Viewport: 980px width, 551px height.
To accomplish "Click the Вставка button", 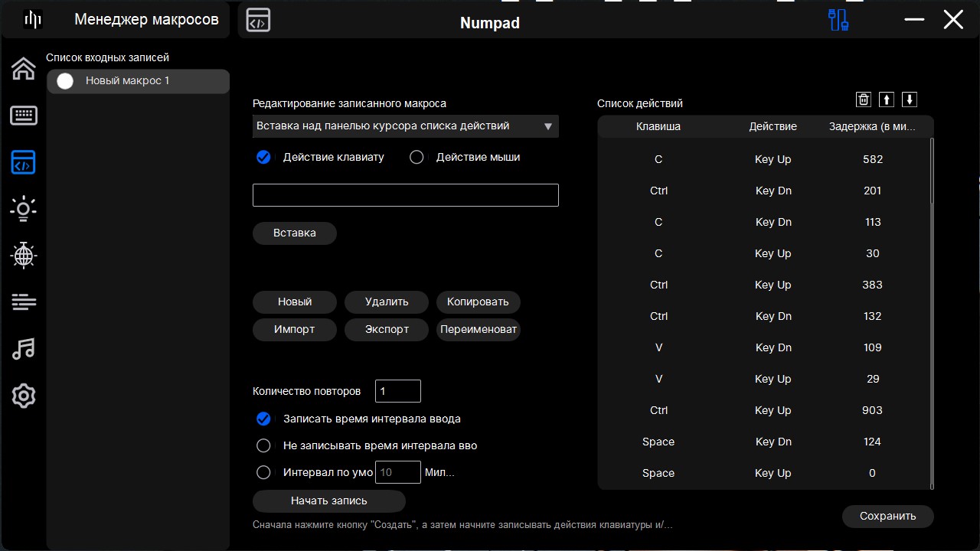I will click(x=295, y=233).
